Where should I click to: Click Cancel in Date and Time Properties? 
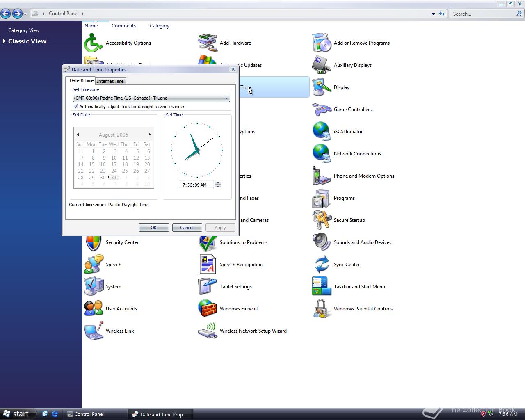(x=187, y=228)
